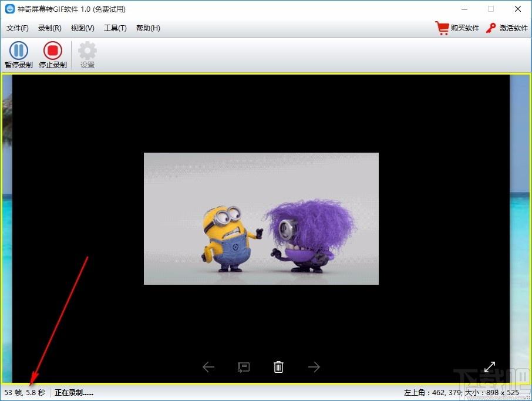Open the 帮助(H) menu
The height and width of the screenshot is (401, 532).
click(x=148, y=28)
